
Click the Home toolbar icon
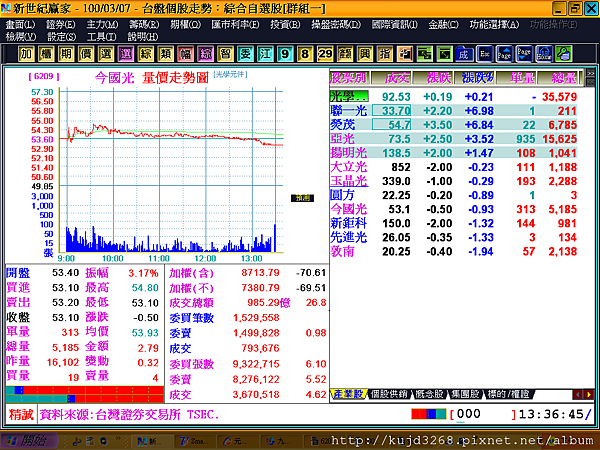point(544,54)
